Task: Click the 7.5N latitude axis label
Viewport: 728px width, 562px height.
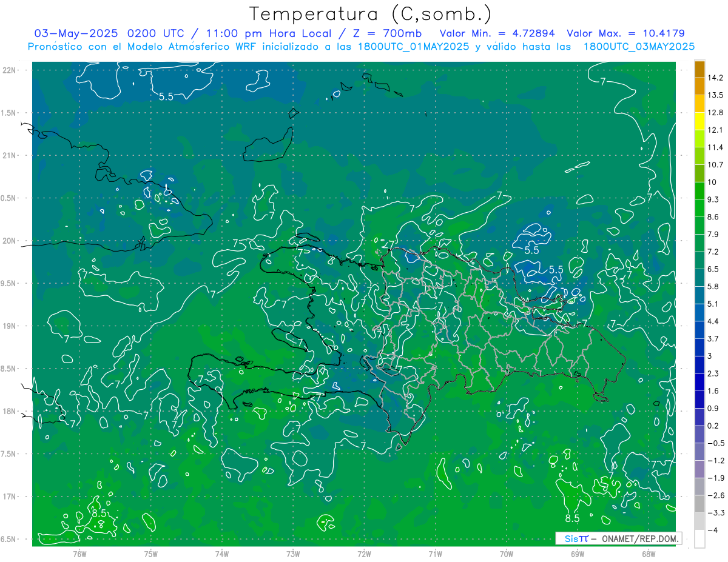Action: point(8,454)
